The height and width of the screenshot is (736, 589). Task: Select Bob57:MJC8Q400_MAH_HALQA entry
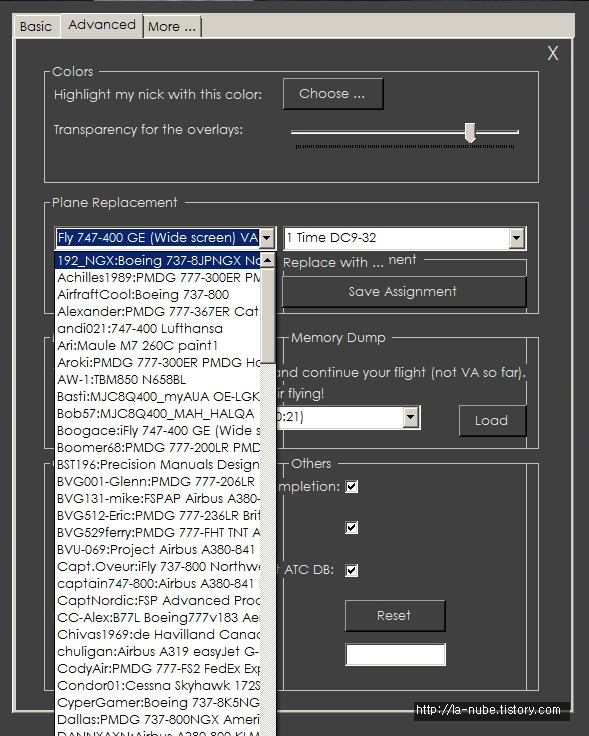point(158,414)
